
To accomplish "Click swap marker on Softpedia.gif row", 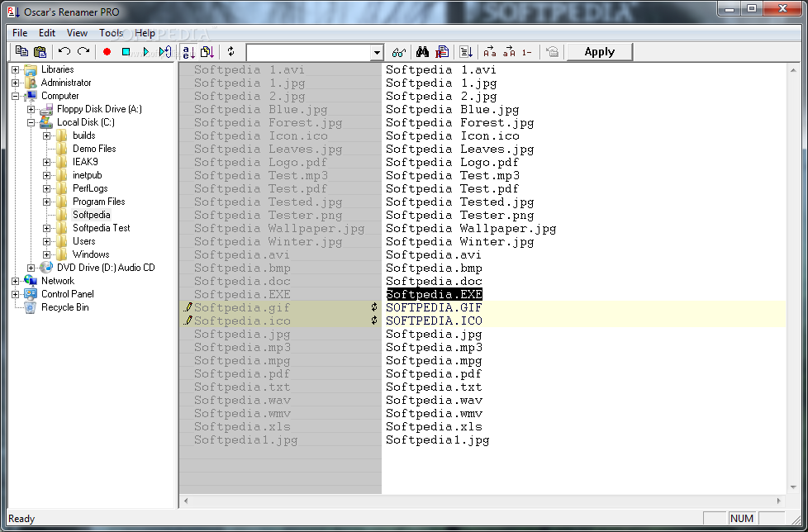I will tap(374, 307).
